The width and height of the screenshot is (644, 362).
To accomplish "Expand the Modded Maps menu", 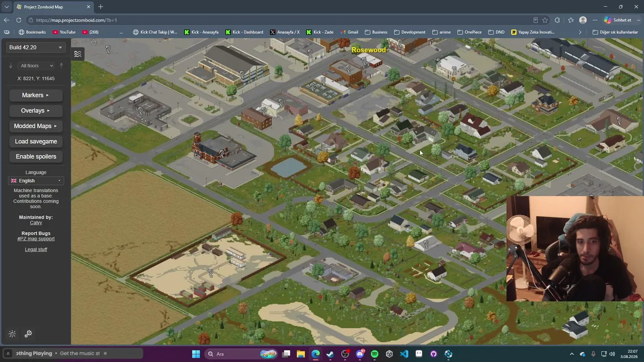I will [x=36, y=126].
